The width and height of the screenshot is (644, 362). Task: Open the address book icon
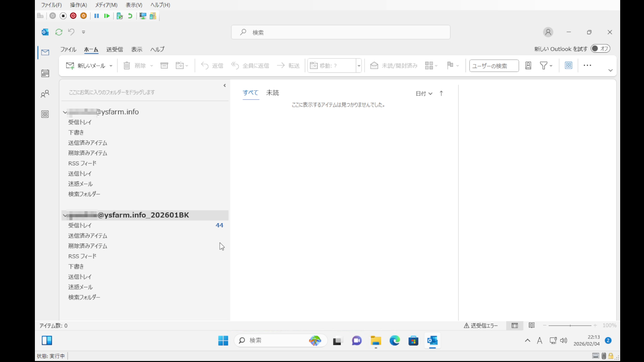pos(528,66)
